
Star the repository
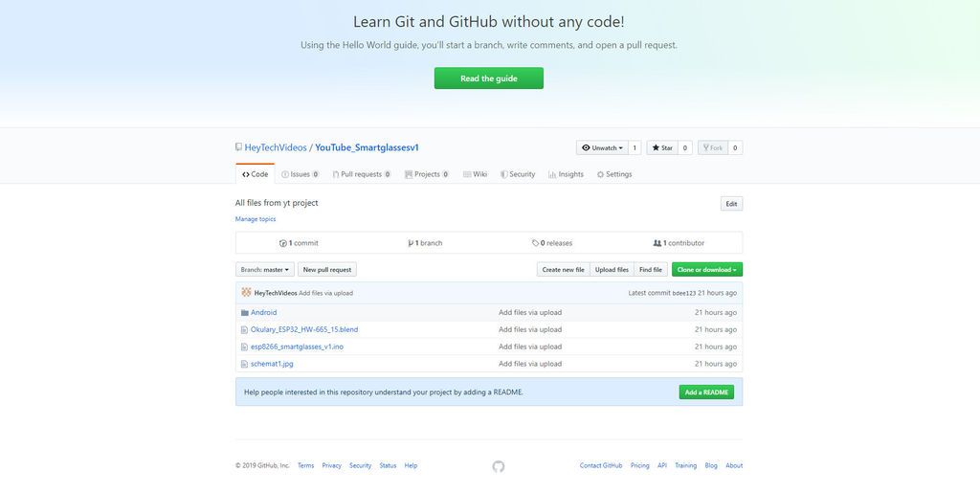point(661,148)
